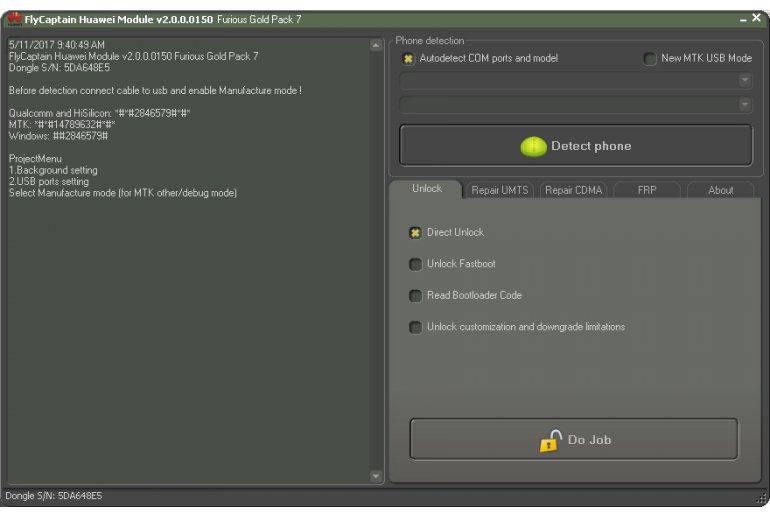Click the '2.USB ports setting' log line
The width and height of the screenshot is (770, 518).
[49, 182]
